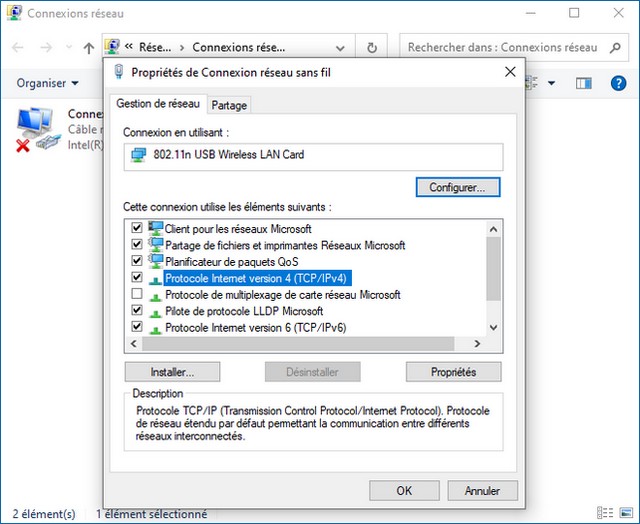640x524 pixels.
Task: Click the green protocol icon beside TCP/IPv4
Action: [155, 280]
